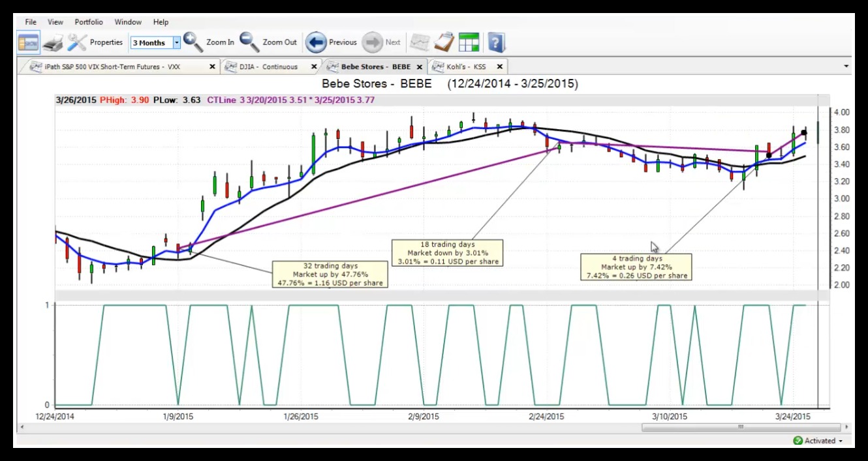868x461 pixels.
Task: Open the File menu
Action: click(x=31, y=22)
